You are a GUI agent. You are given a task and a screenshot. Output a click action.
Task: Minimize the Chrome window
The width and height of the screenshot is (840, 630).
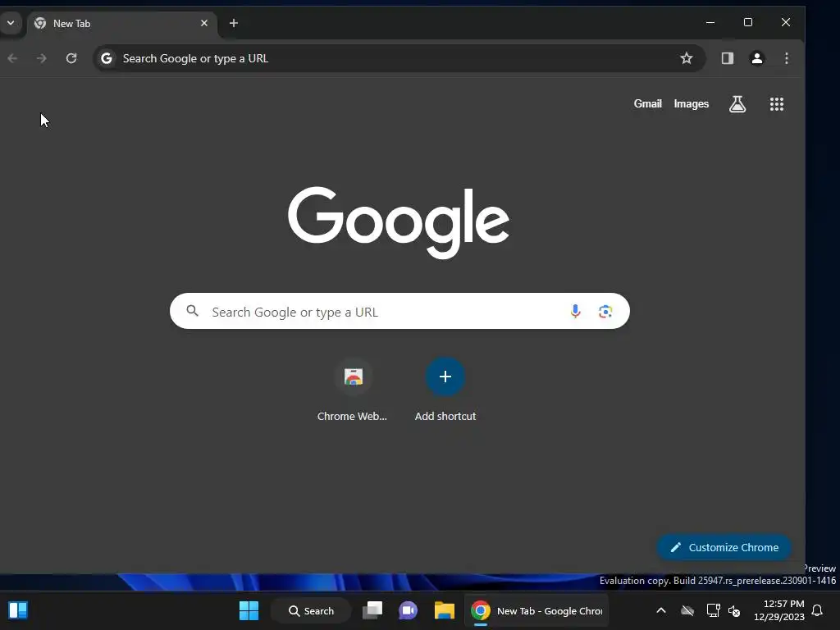pos(710,22)
